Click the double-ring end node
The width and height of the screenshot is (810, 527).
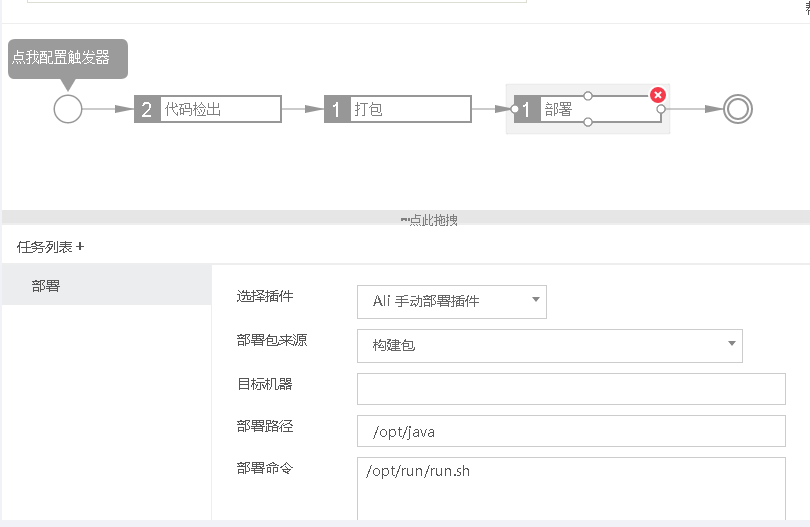pyautogui.click(x=738, y=109)
